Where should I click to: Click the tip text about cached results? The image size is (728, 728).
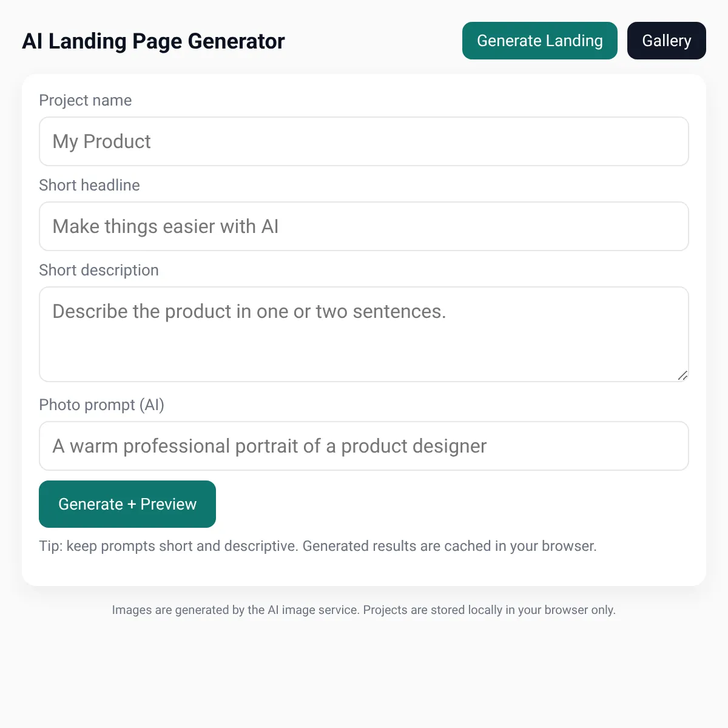tap(318, 546)
